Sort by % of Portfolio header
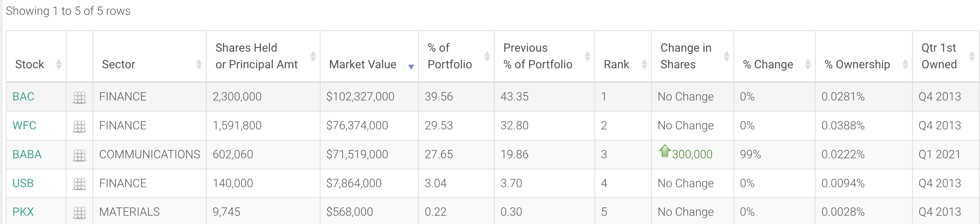The width and height of the screenshot is (980, 224). click(x=449, y=56)
